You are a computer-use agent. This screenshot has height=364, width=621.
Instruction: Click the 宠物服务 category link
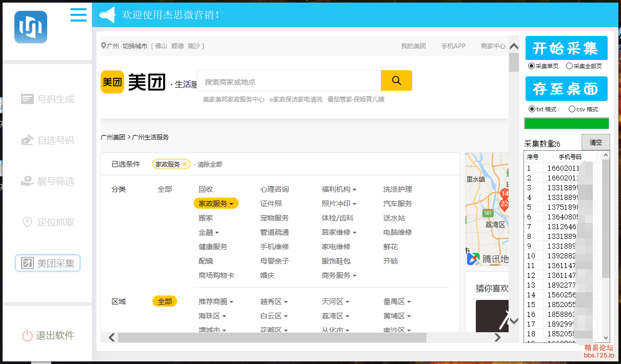275,218
